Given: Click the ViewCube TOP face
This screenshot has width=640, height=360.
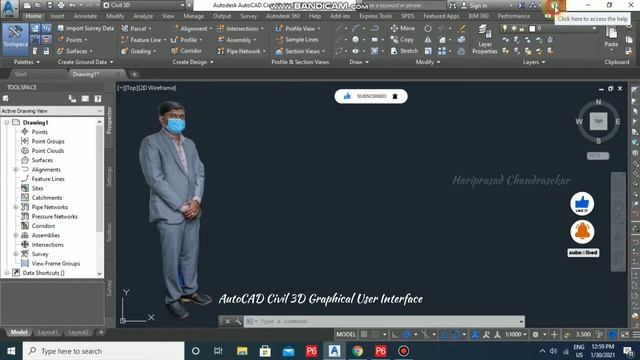Looking at the screenshot, I should 598,122.
